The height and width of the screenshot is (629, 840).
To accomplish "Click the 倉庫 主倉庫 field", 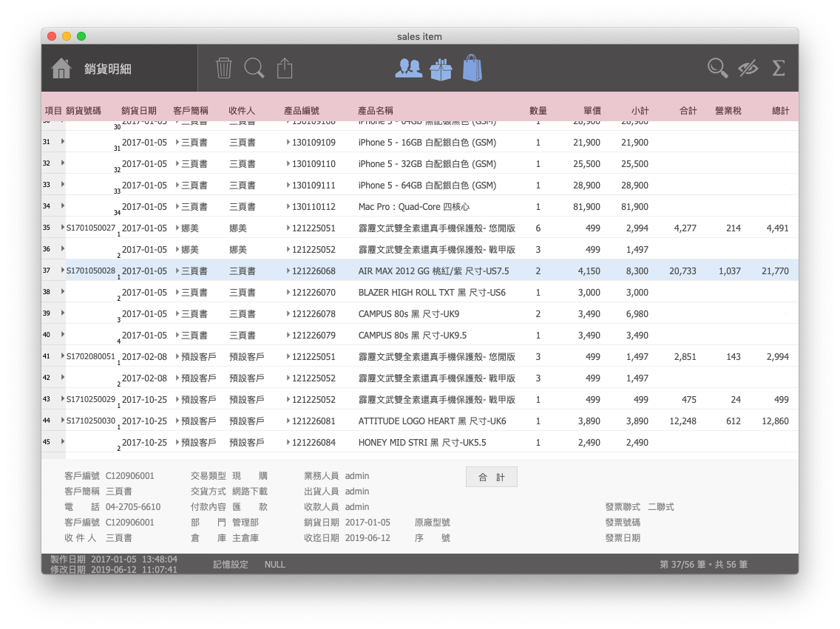I will pyautogui.click(x=245, y=537).
